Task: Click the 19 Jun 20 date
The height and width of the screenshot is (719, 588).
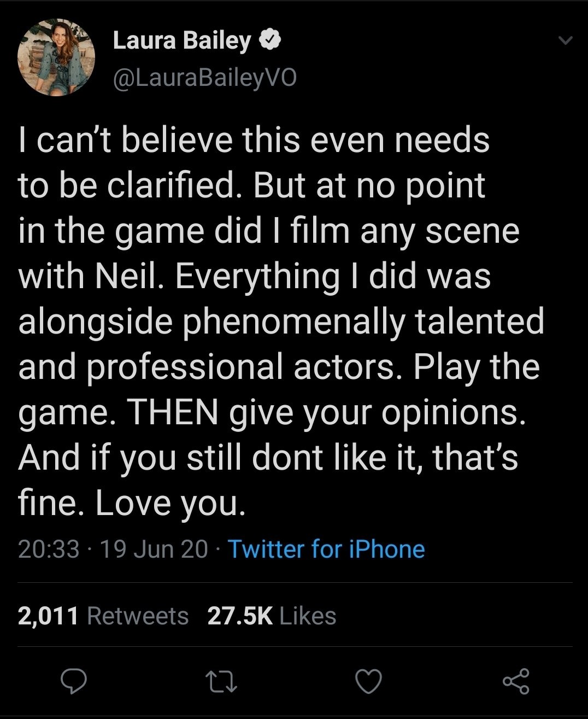Action: coord(154,548)
